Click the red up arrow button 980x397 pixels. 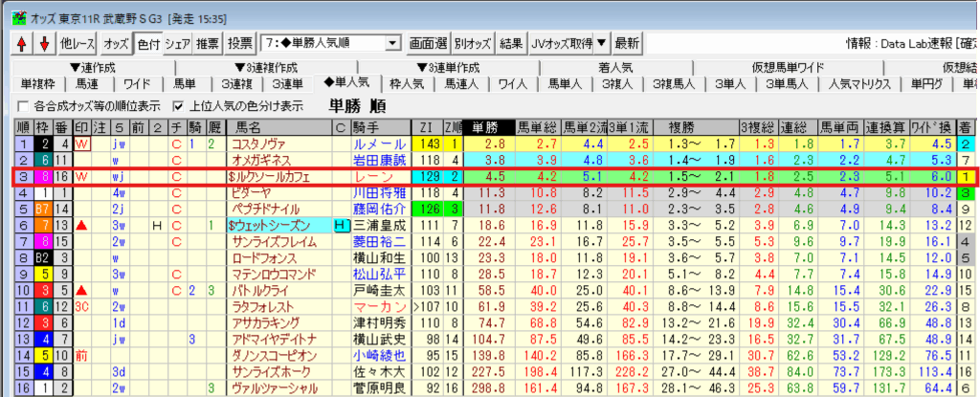click(23, 44)
